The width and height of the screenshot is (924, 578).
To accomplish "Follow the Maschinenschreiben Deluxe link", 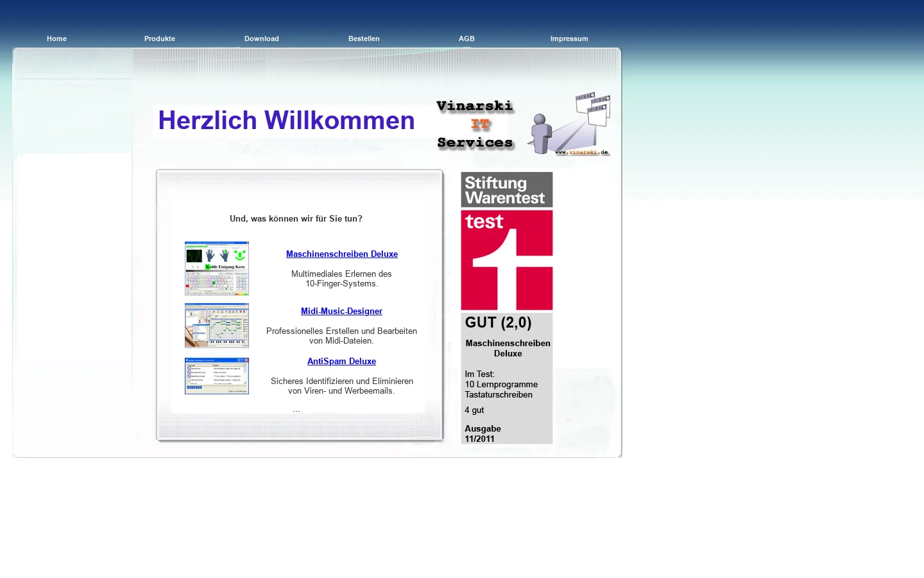I will tap(342, 254).
